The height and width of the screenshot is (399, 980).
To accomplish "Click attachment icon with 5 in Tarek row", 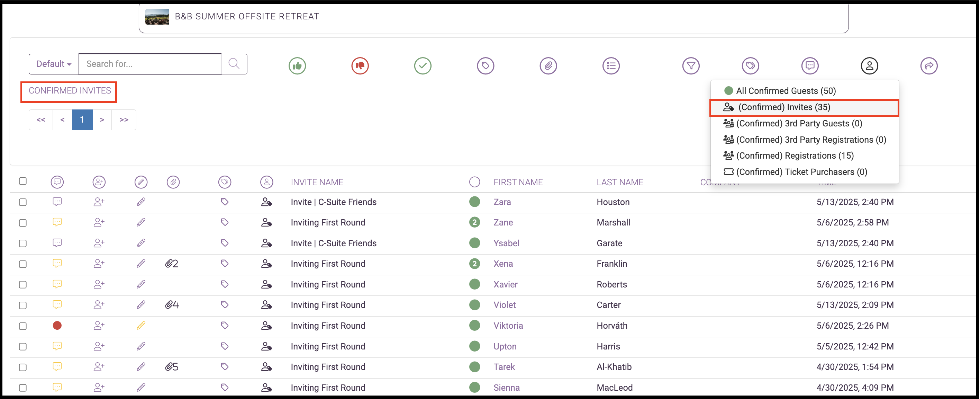I will (x=172, y=367).
